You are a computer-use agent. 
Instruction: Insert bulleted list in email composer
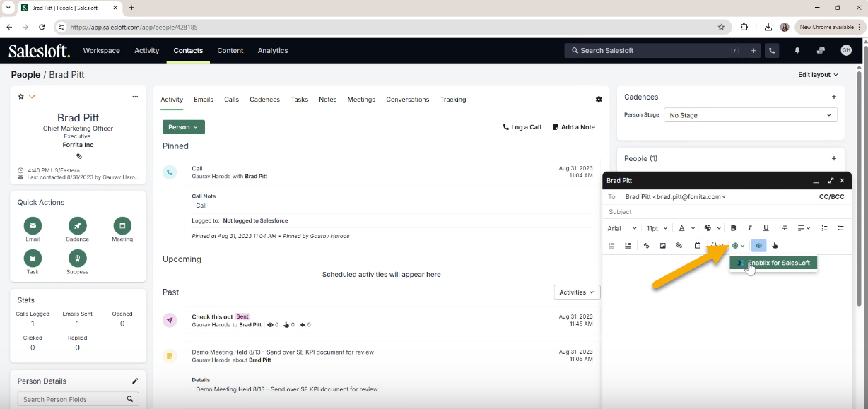pyautogui.click(x=841, y=228)
